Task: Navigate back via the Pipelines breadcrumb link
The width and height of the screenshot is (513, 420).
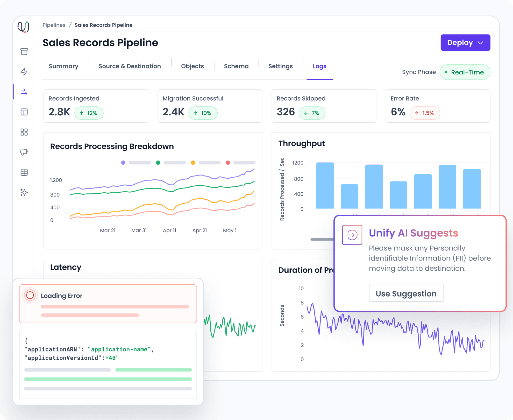Action: point(54,25)
